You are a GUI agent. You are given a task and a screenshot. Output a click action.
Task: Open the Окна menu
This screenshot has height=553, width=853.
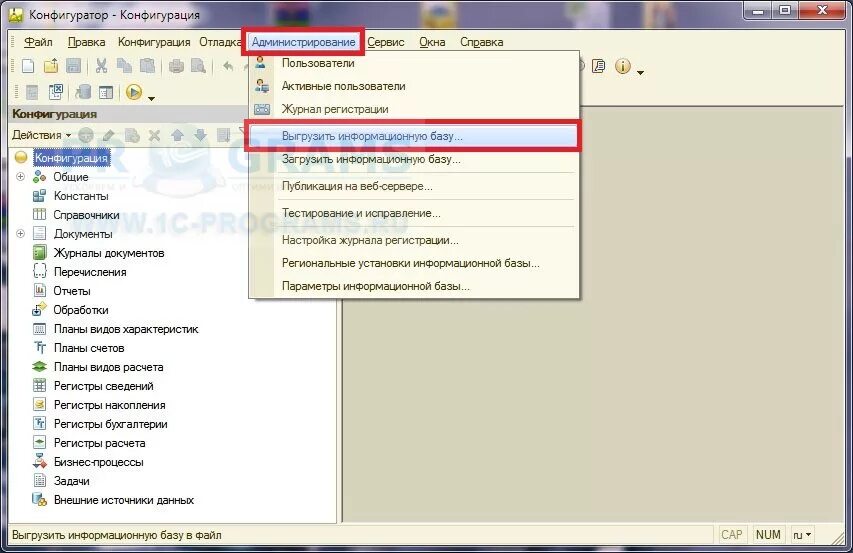point(432,42)
